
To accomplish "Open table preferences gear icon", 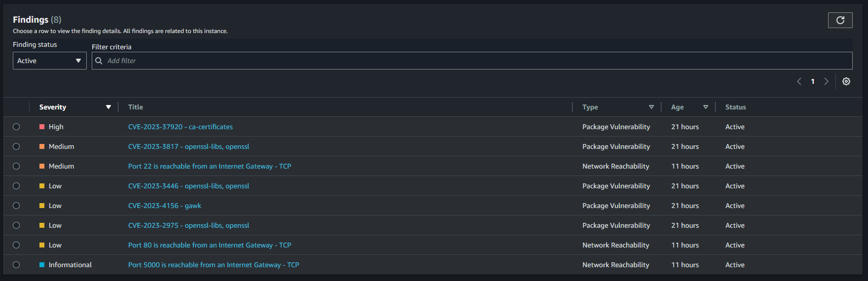I will 846,81.
